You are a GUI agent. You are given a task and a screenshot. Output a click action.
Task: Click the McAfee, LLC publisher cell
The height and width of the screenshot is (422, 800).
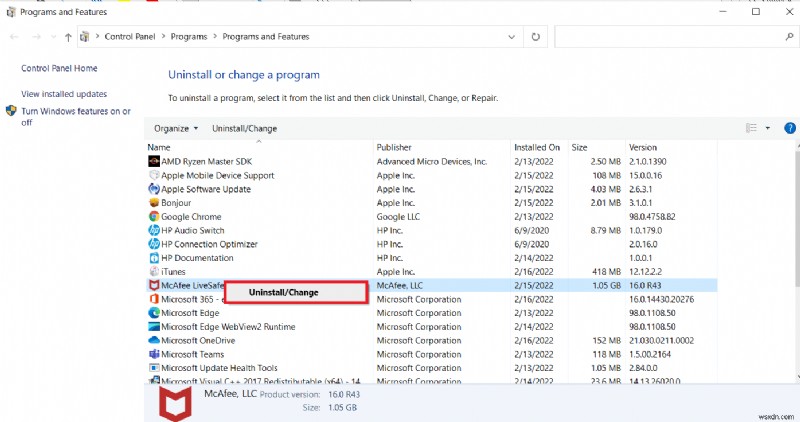click(x=399, y=286)
